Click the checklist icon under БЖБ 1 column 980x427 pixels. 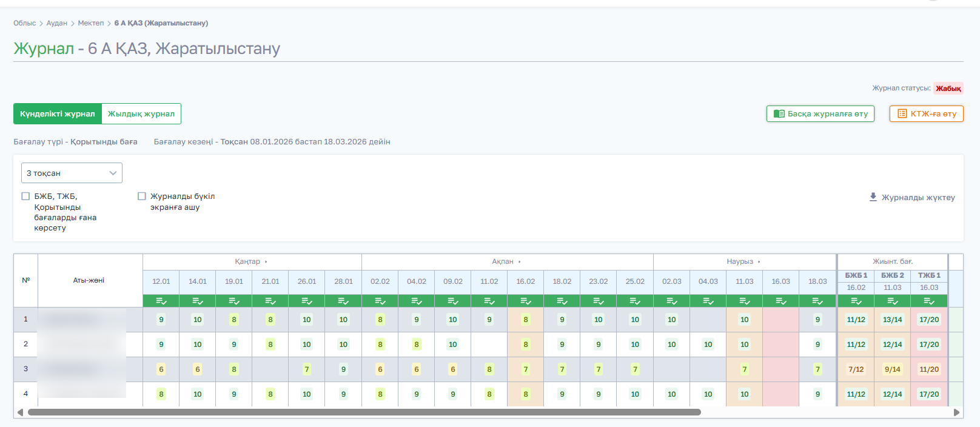pyautogui.click(x=856, y=301)
